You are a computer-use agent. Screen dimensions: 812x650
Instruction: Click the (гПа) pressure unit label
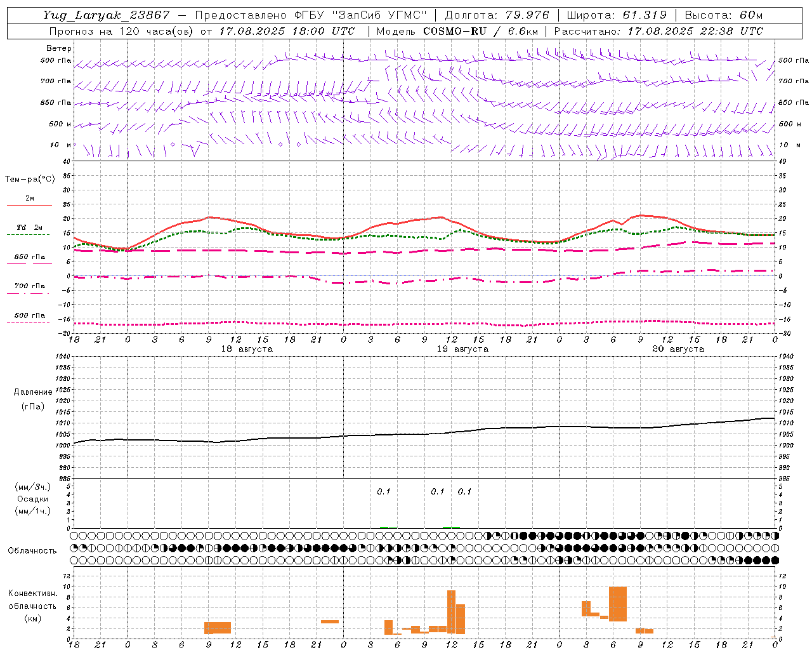point(33,407)
